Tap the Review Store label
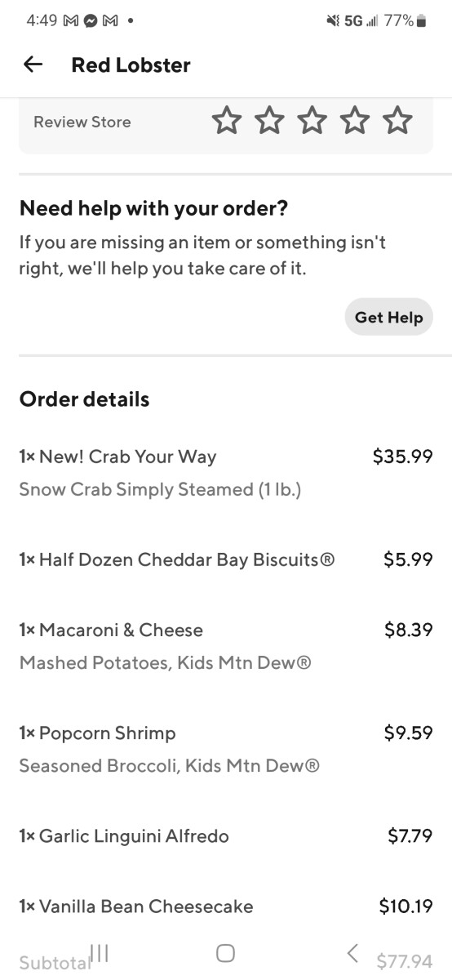 click(82, 122)
